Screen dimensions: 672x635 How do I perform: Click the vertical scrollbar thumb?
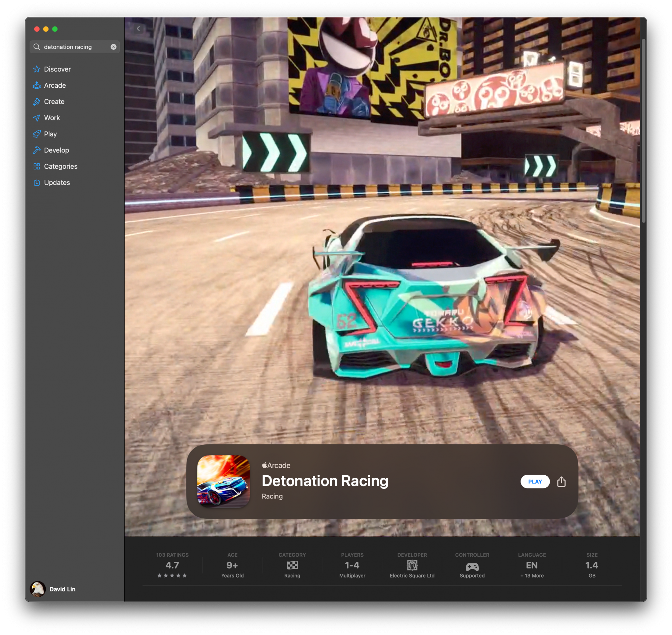(643, 131)
